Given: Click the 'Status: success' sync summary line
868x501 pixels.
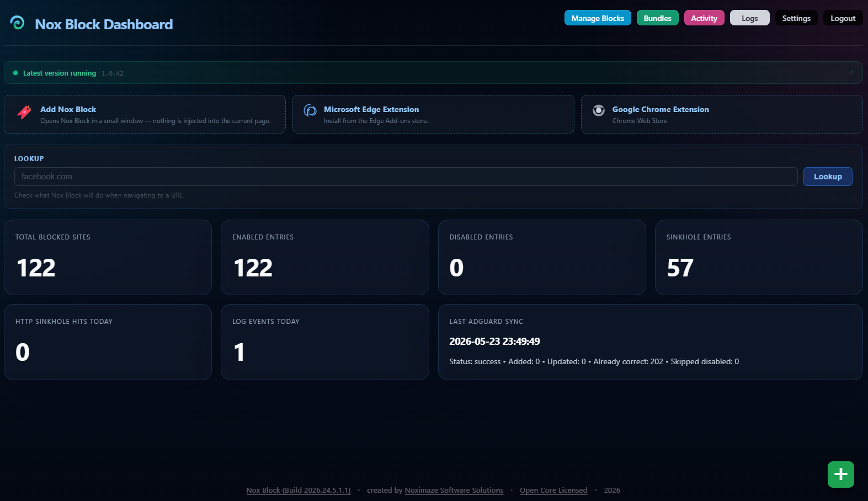Looking at the screenshot, I should [x=594, y=361].
